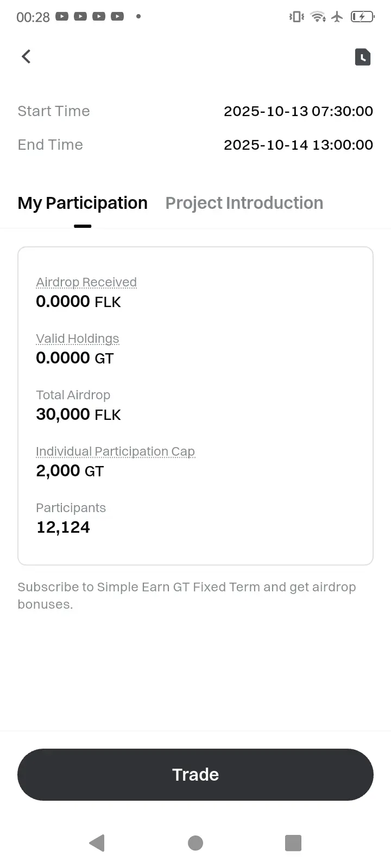Tap the back arrow icon
391x868 pixels.
click(x=26, y=56)
